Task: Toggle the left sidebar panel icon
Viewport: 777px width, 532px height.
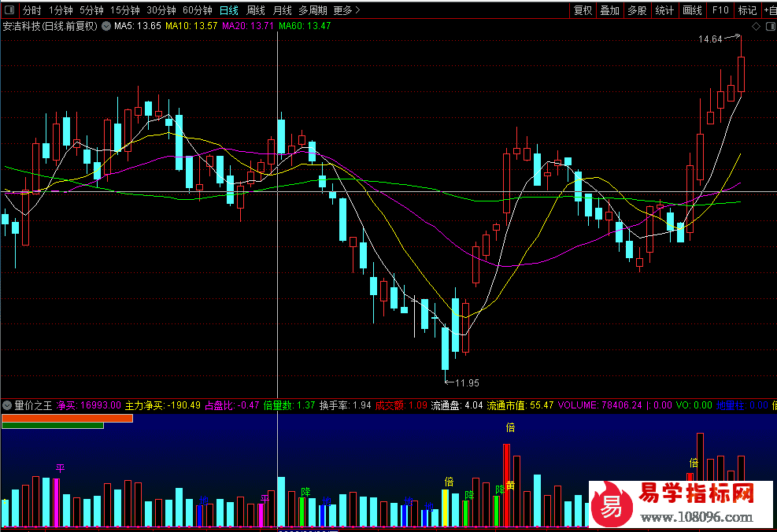Action: (x=9, y=10)
